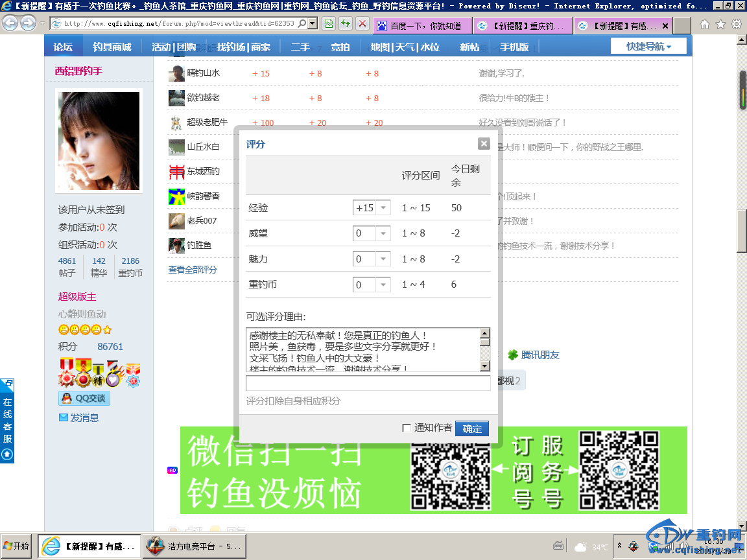Open the 西铝野钓手 username link
The height and width of the screenshot is (560, 747).
[x=78, y=71]
